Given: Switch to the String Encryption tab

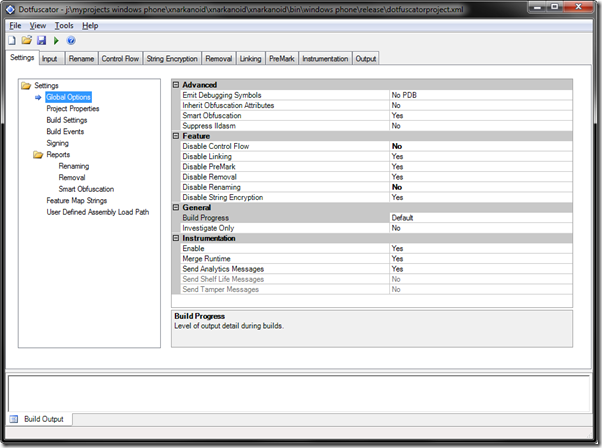Looking at the screenshot, I should point(172,59).
